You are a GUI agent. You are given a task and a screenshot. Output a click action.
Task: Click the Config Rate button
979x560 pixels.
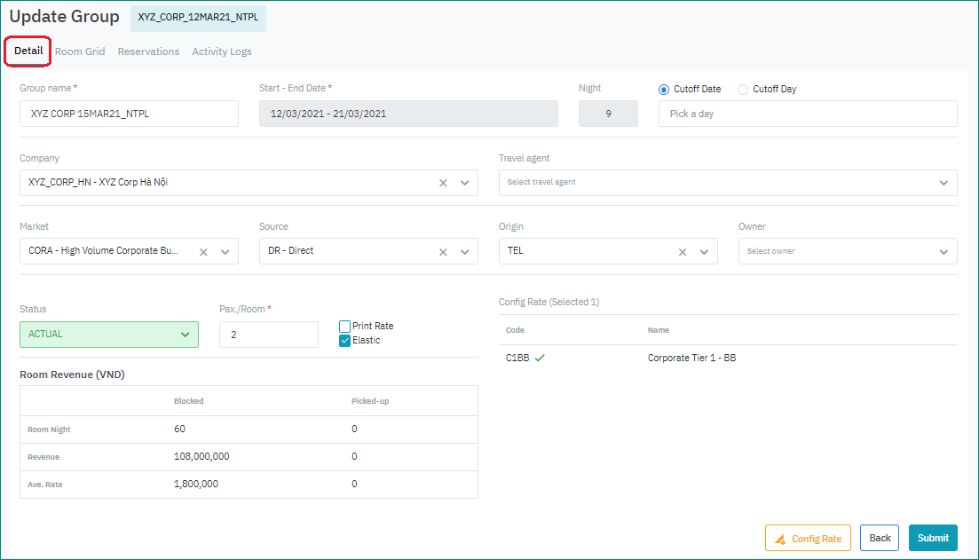point(808,539)
